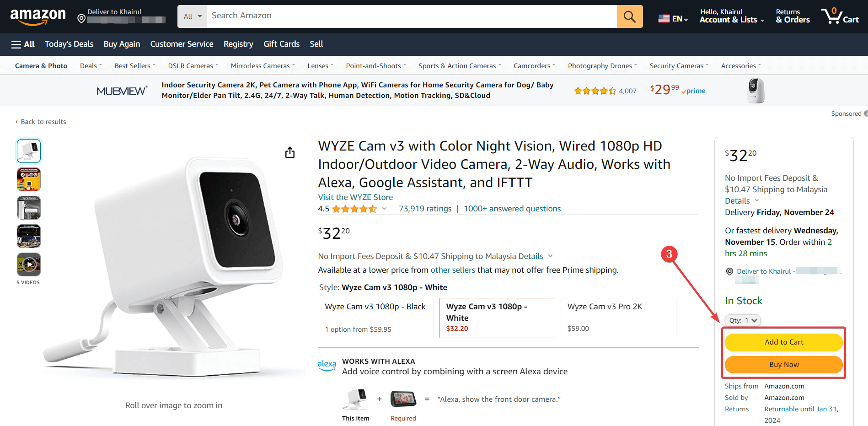868x426 pixels.
Task: Click the delivery location pin icon
Action: [81, 18]
